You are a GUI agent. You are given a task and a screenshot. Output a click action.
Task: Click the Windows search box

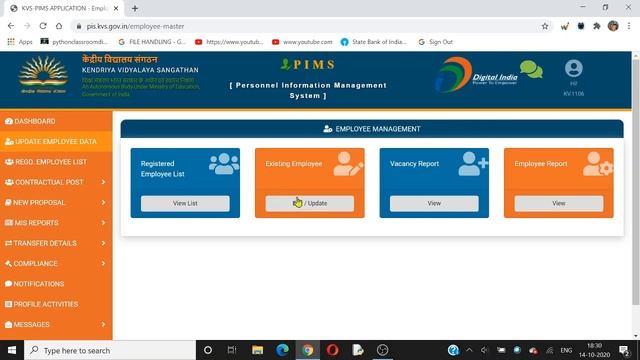click(x=110, y=350)
